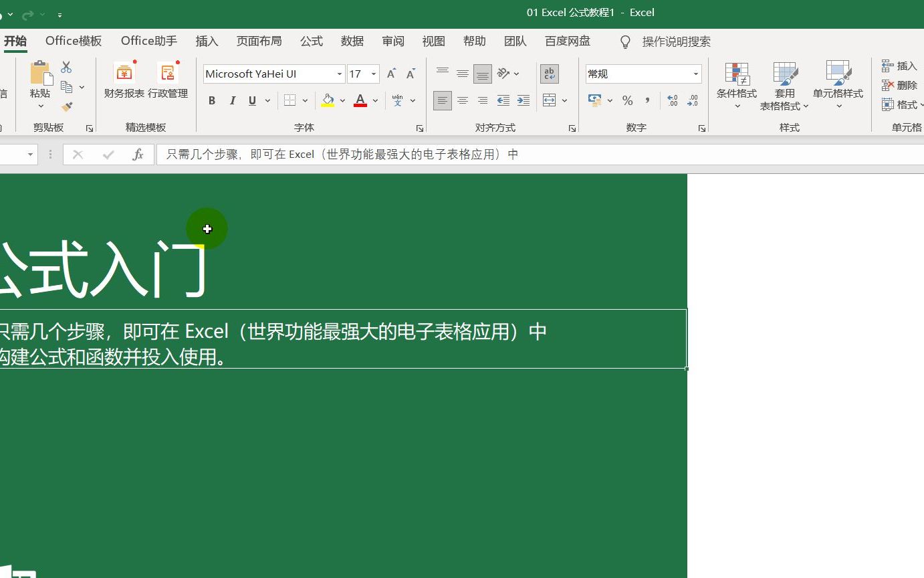924x578 pixels.
Task: Apply bold formatting to selected text
Action: point(212,100)
